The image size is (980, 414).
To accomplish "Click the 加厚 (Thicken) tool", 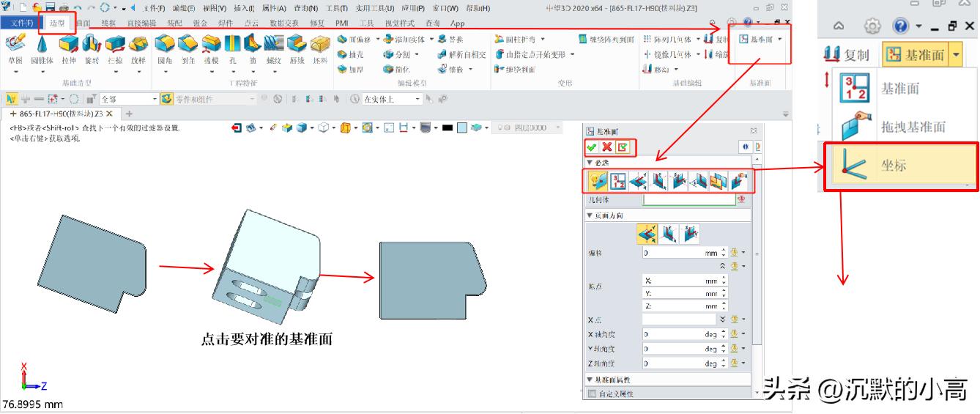I will (x=350, y=70).
